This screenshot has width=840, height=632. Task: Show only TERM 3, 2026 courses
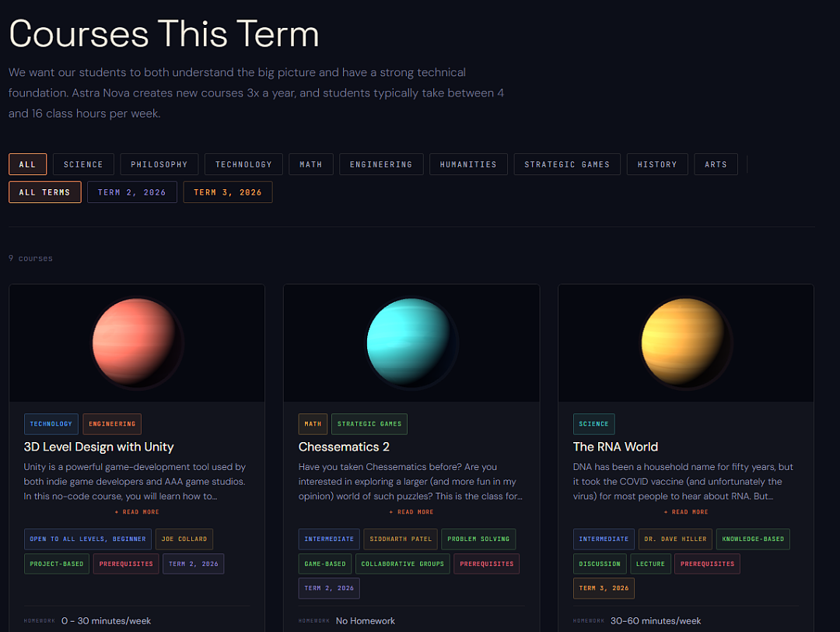pyautogui.click(x=228, y=192)
